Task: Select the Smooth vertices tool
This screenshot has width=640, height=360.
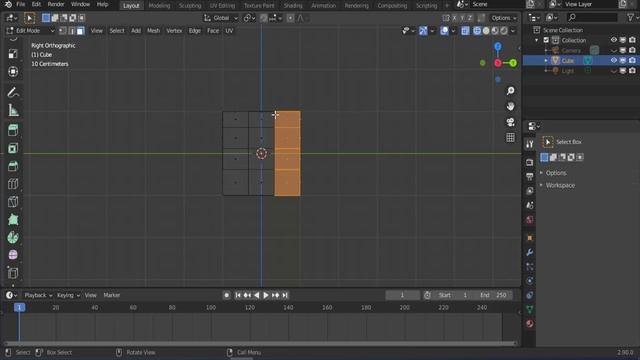Action: (x=13, y=255)
